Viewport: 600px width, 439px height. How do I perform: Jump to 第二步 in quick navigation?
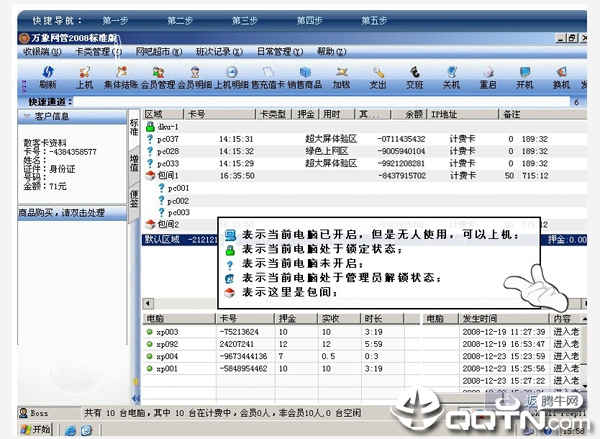(x=180, y=20)
